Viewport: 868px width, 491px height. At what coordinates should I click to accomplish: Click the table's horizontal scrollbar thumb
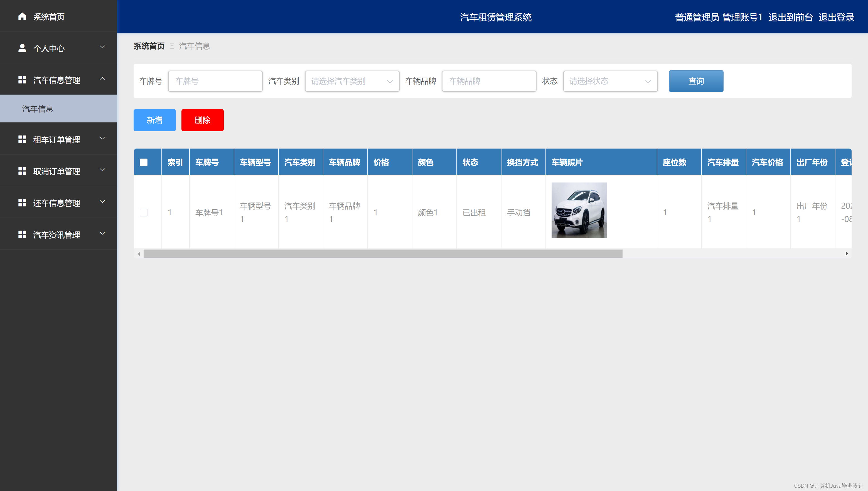tap(383, 254)
